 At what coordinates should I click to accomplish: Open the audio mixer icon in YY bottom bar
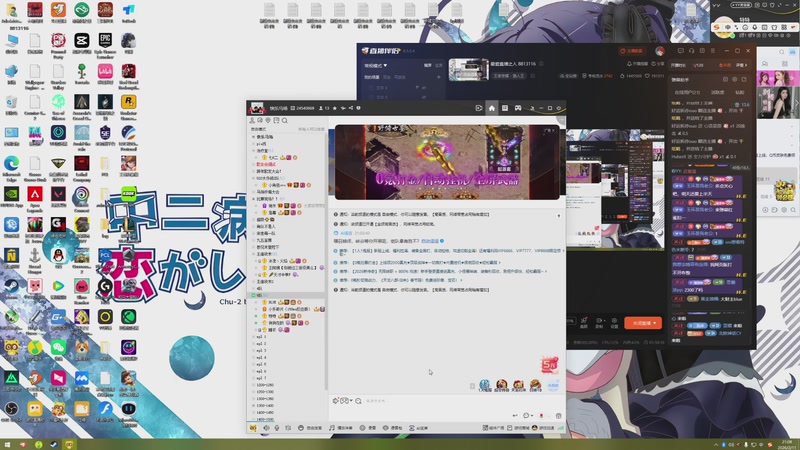coord(288,428)
